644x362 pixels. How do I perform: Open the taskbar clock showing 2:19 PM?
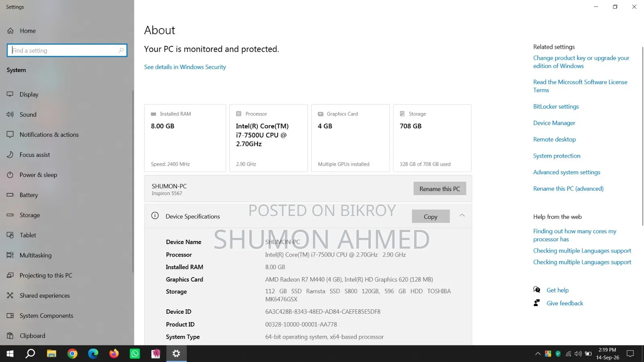pos(607,354)
